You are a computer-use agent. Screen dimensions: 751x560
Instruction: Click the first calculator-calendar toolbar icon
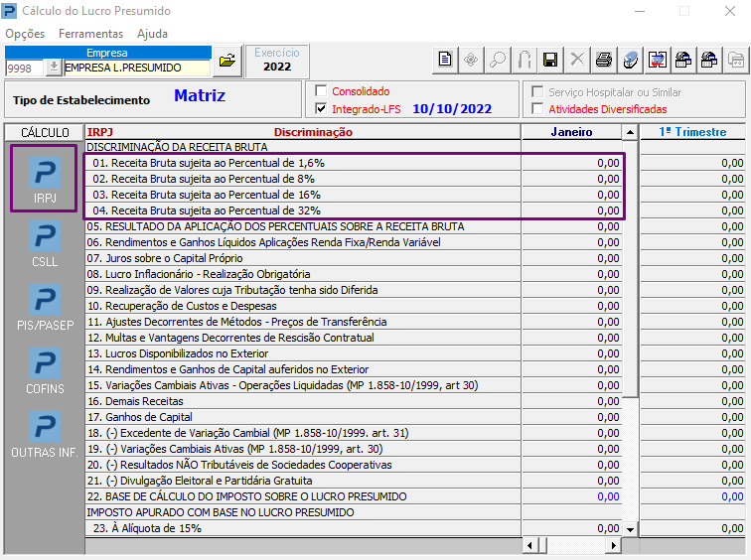(683, 60)
